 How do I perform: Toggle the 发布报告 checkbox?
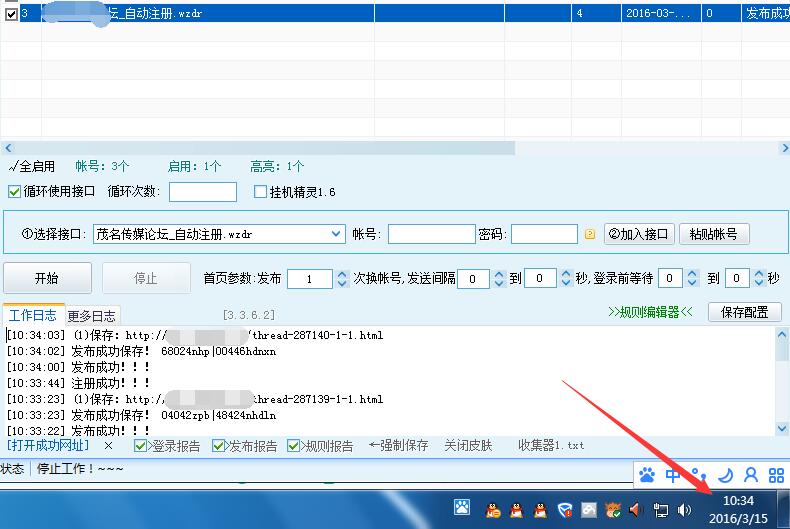point(218,445)
